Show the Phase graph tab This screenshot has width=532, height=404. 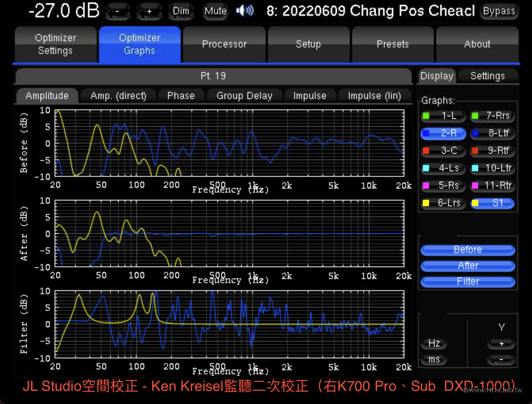tap(181, 96)
